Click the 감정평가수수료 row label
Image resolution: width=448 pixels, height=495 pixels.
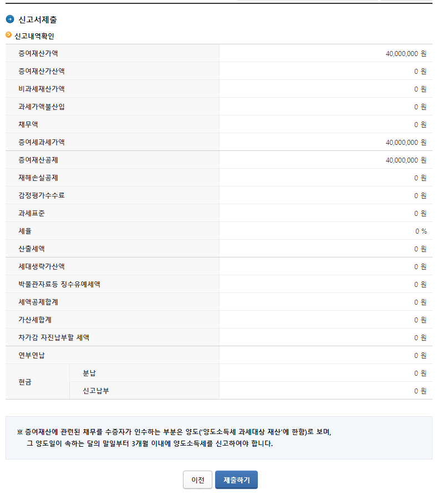42,195
